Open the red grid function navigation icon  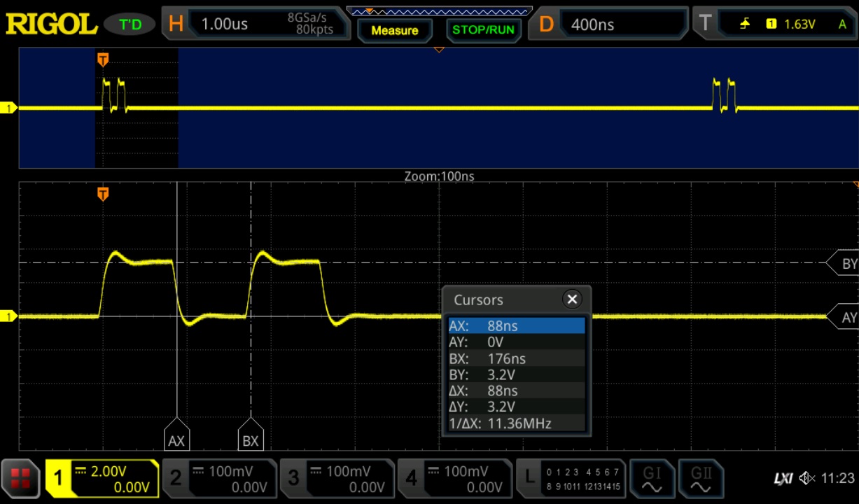(21, 478)
